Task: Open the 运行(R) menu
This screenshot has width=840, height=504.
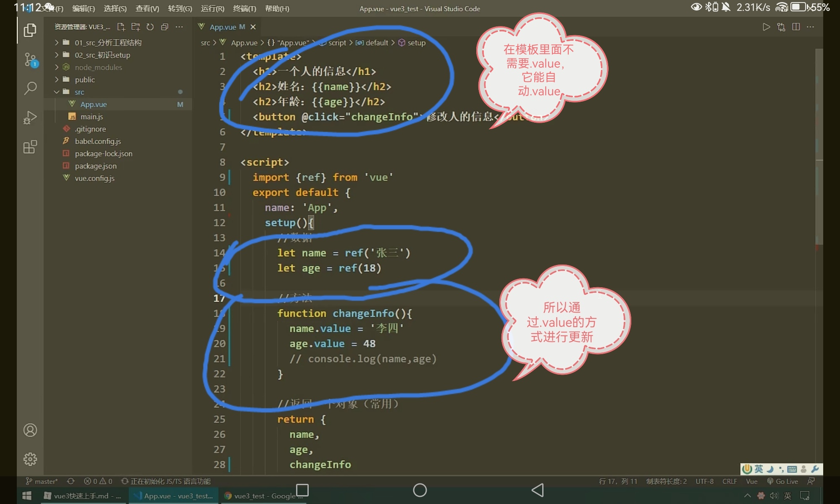Action: pos(213,8)
